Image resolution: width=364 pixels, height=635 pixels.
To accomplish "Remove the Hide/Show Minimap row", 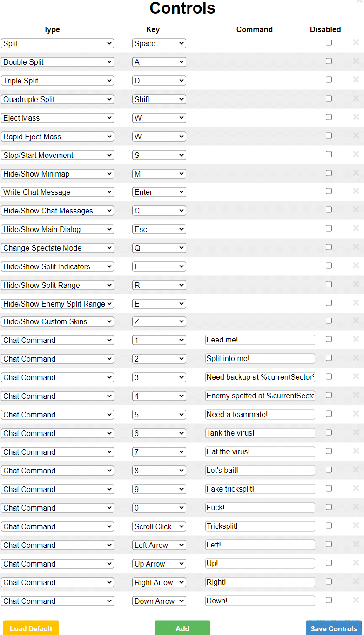I will pyautogui.click(x=356, y=173).
